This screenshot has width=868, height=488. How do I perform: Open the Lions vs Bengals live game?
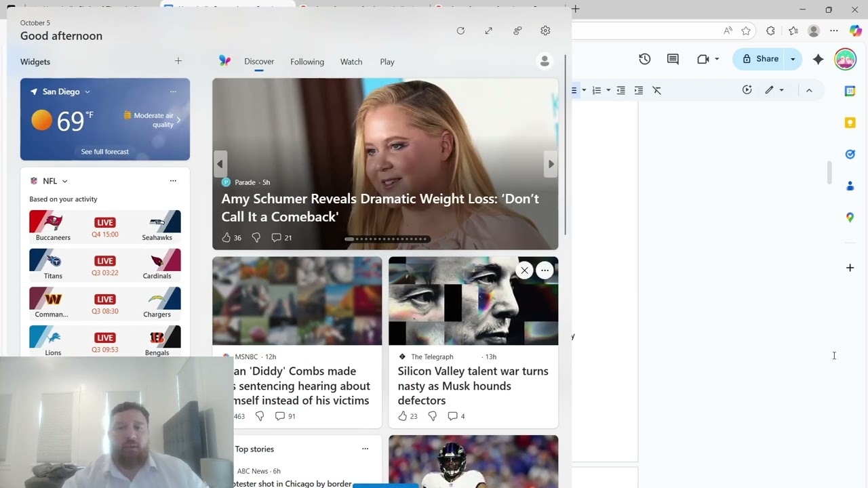[x=105, y=342]
